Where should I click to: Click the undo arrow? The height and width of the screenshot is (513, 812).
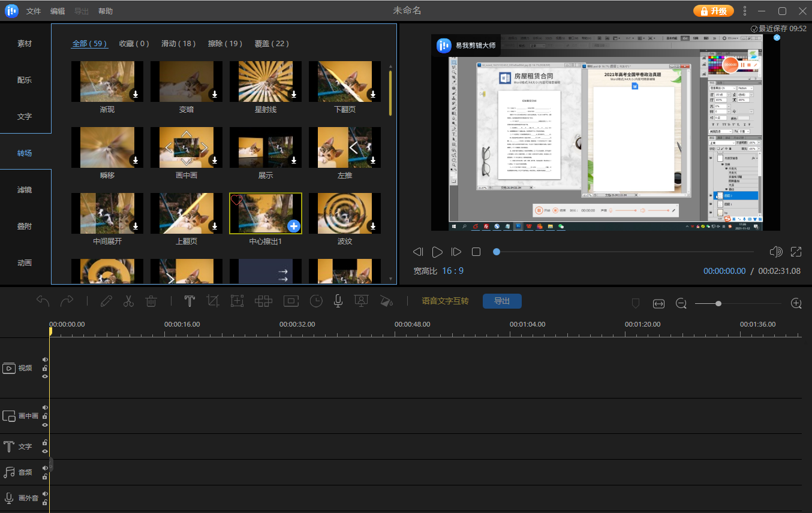pyautogui.click(x=43, y=301)
